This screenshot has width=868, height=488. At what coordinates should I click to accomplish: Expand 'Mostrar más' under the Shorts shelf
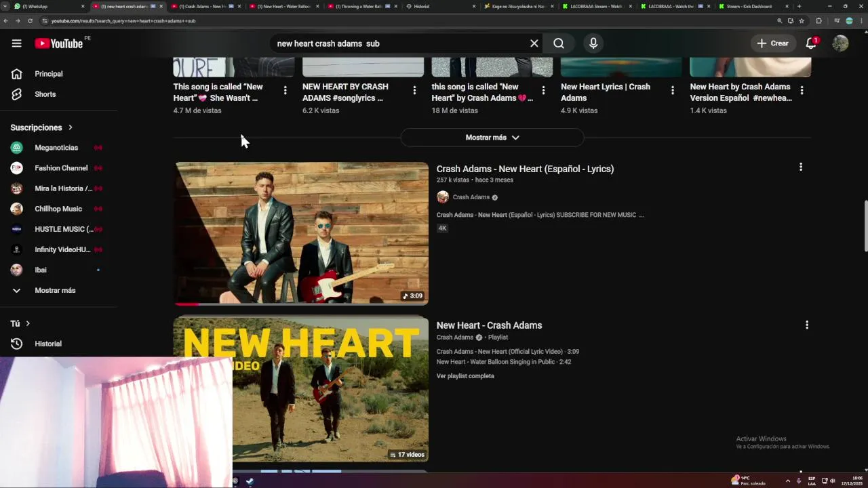[492, 138]
